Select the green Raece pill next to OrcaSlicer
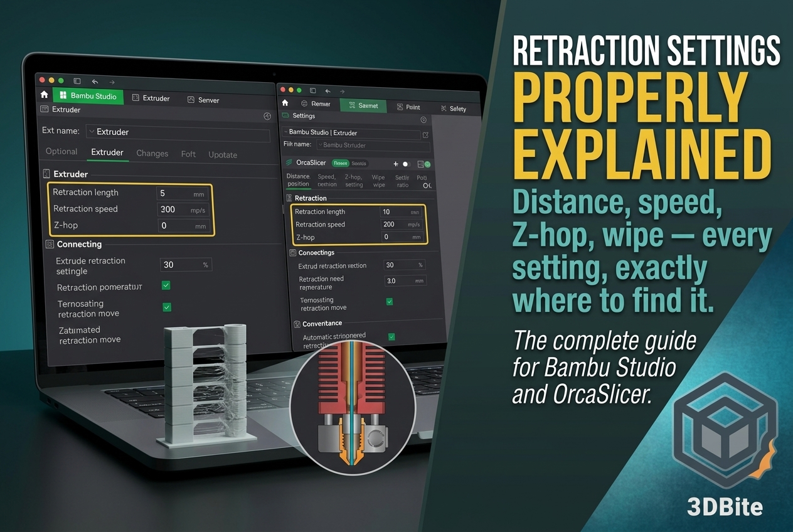This screenshot has width=793, height=532. 340,163
